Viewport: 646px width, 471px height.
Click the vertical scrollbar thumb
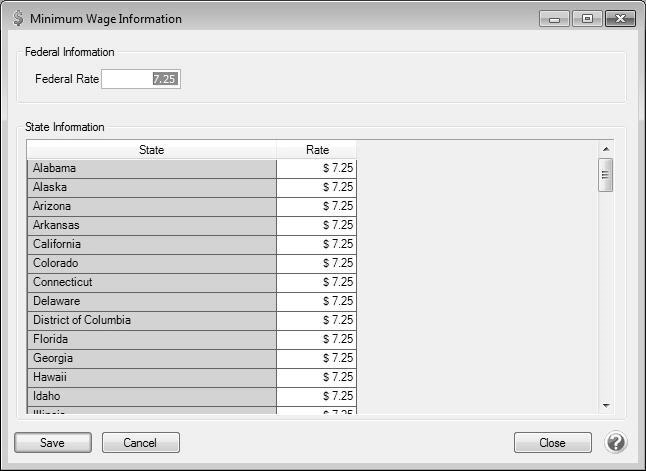coord(605,175)
